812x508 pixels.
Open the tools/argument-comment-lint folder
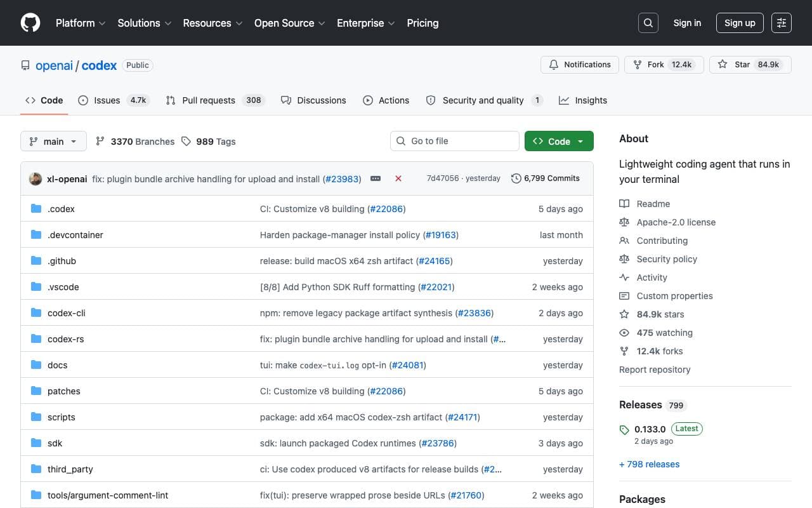[x=108, y=495]
